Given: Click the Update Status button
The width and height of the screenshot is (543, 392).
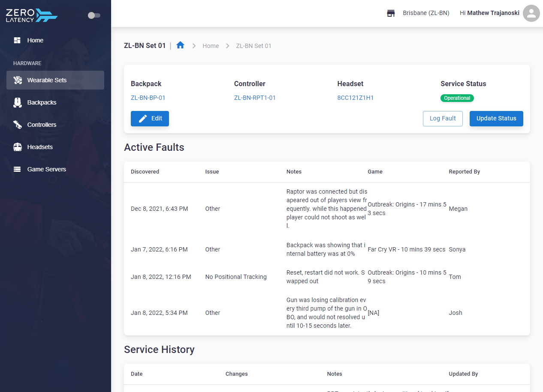Looking at the screenshot, I should (496, 119).
